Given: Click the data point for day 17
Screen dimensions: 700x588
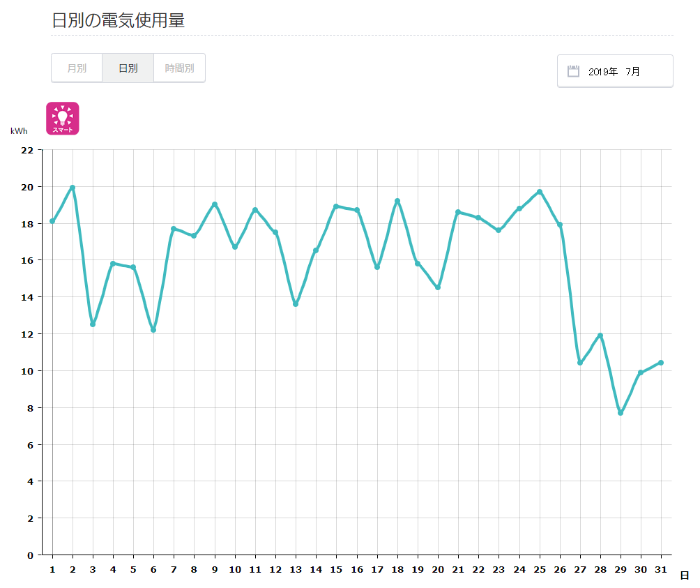Looking at the screenshot, I should click(x=377, y=267).
